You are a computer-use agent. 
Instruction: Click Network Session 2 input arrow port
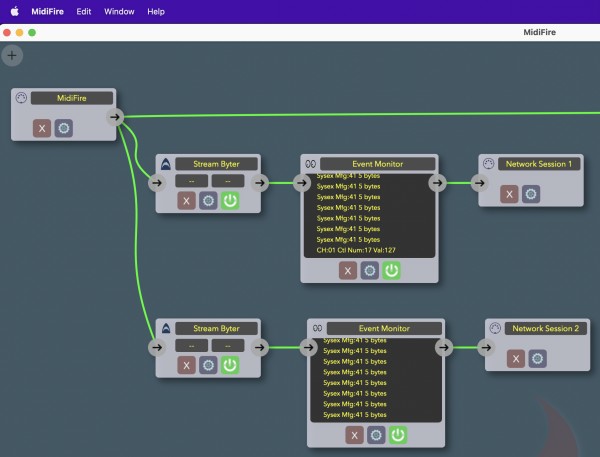(486, 347)
